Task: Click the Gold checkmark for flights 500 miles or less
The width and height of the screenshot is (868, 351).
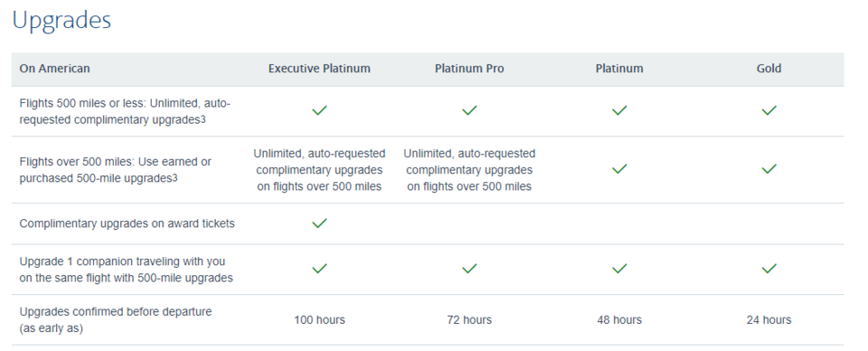Action: click(x=769, y=110)
